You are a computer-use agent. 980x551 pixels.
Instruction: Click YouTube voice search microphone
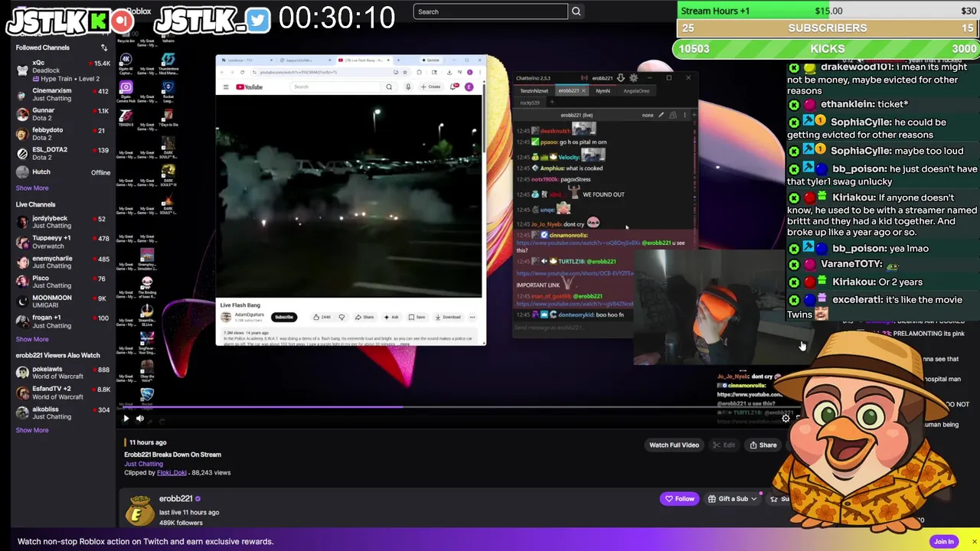pyautogui.click(x=408, y=87)
